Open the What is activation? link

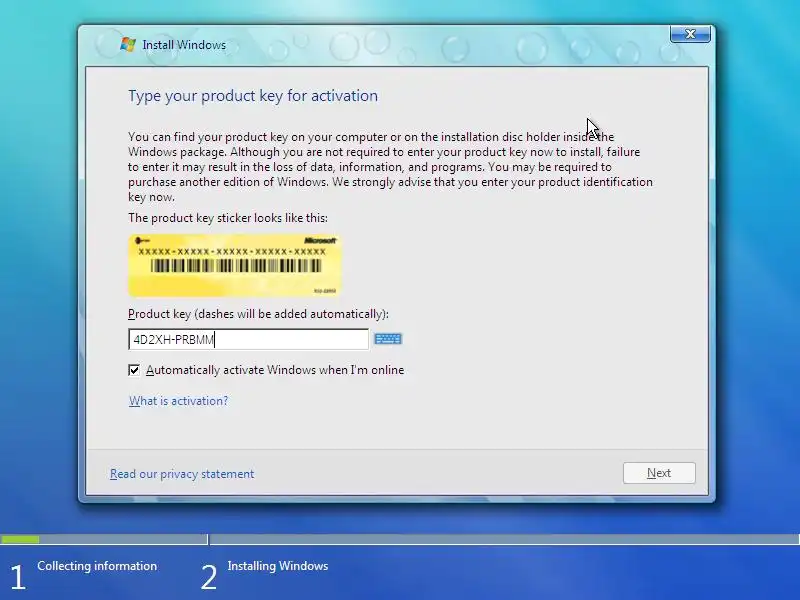pyautogui.click(x=179, y=401)
